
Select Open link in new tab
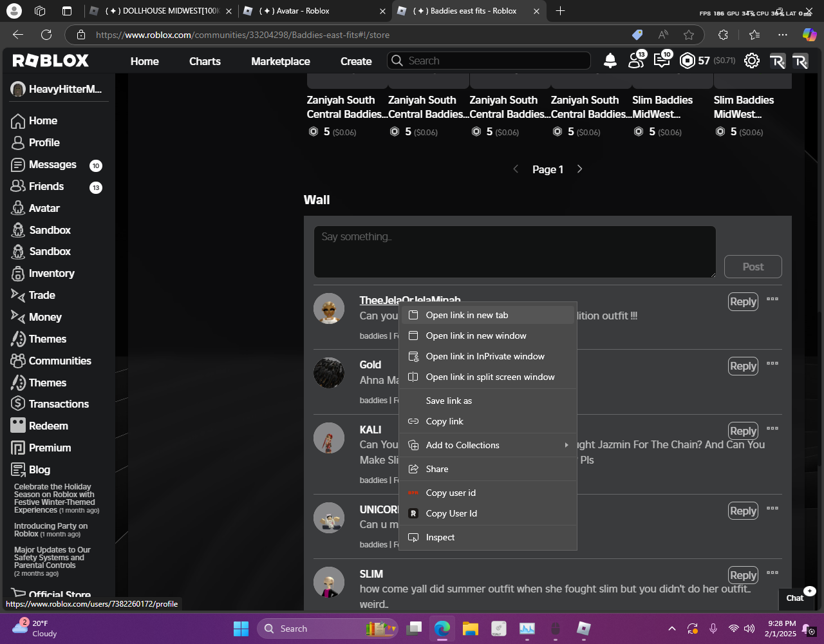click(488, 315)
